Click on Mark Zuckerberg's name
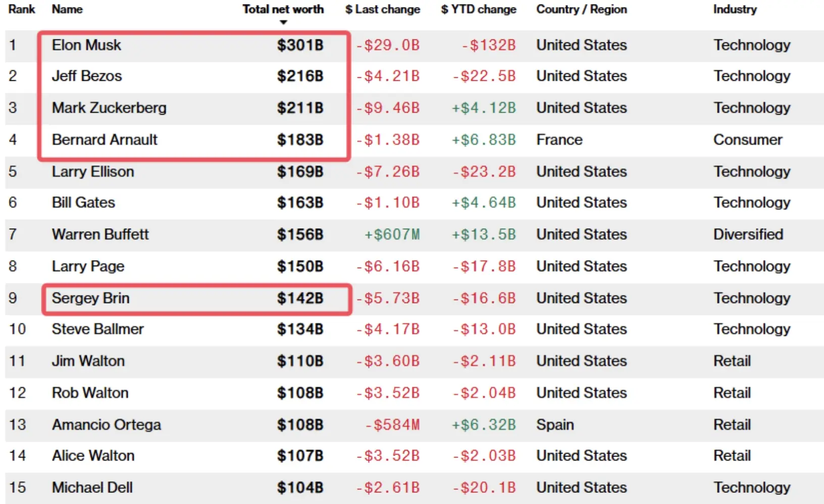This screenshot has width=824, height=504. point(109,108)
